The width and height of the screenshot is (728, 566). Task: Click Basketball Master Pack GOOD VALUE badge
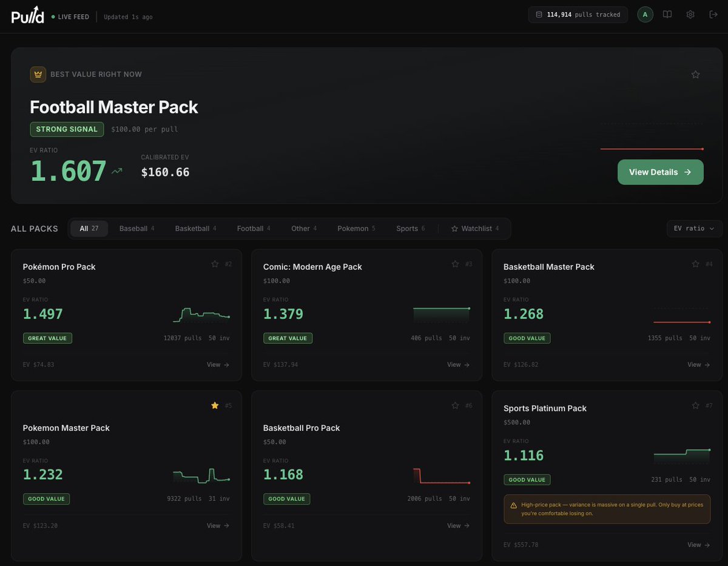(x=527, y=338)
